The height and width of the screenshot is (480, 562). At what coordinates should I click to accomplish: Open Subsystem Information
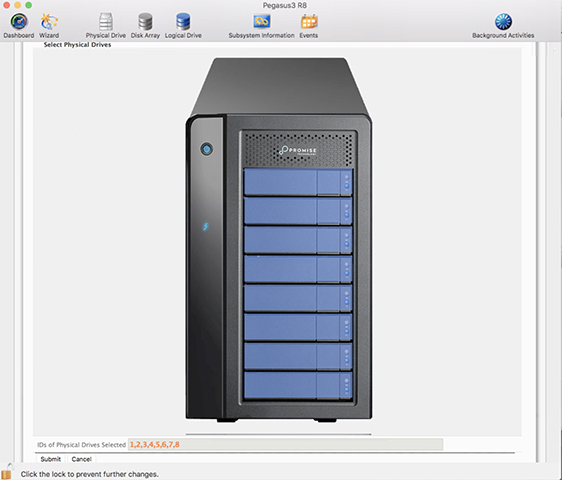(x=261, y=26)
